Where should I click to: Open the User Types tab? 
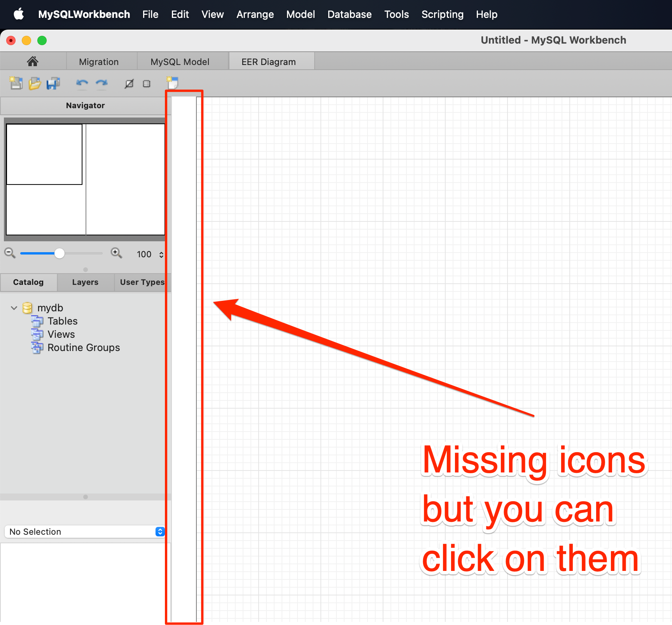(x=142, y=282)
